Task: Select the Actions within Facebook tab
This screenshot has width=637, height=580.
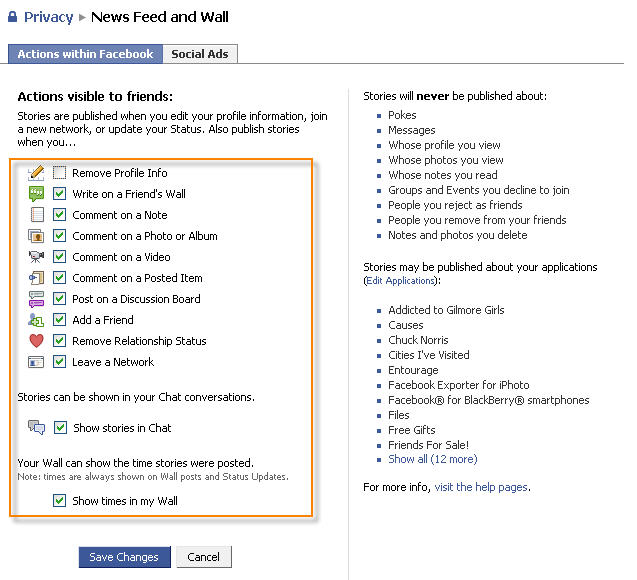Action: tap(85, 54)
